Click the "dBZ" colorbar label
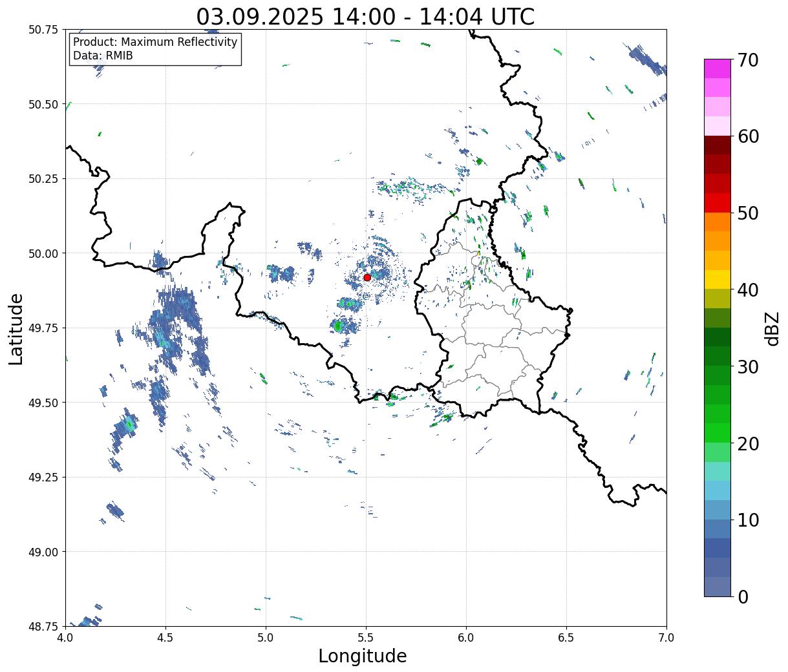788x672 pixels. pos(772,328)
